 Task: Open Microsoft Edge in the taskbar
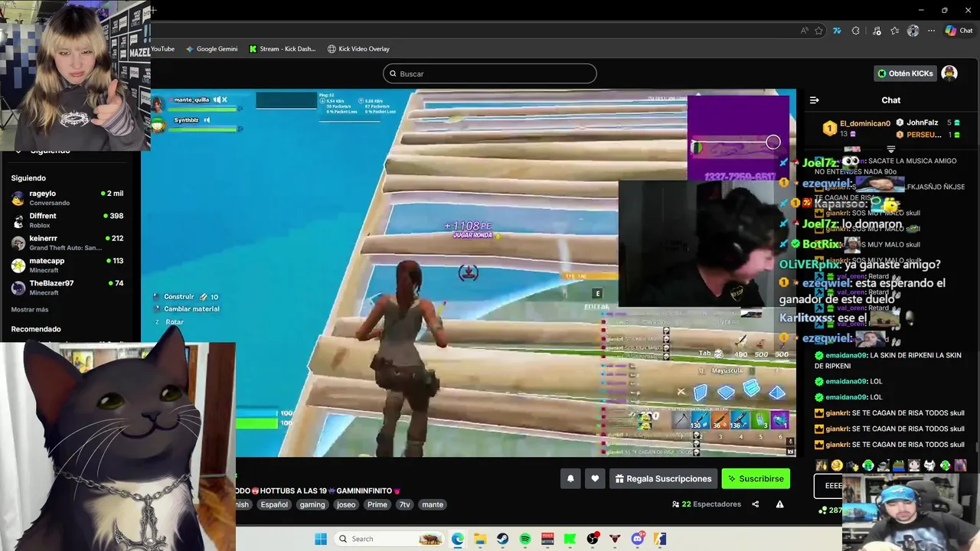(457, 539)
